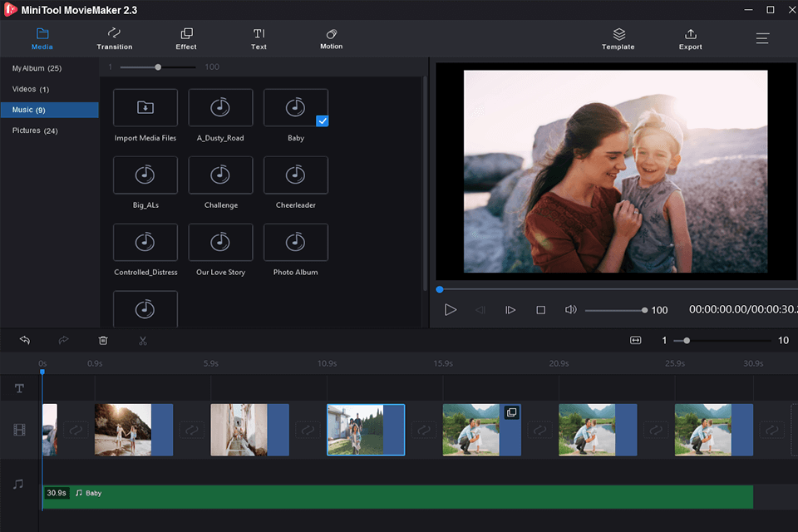Click overlay icon on the lake clip

coord(512,412)
